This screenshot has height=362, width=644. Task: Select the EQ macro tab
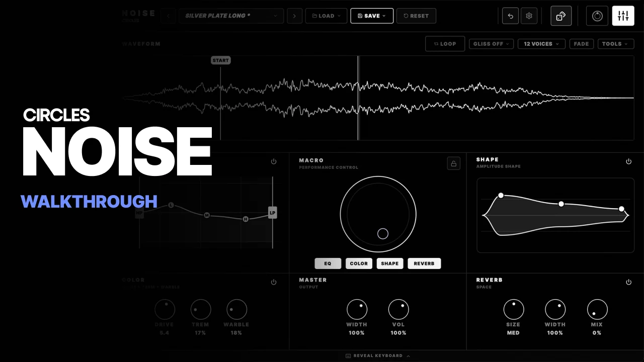tap(328, 263)
